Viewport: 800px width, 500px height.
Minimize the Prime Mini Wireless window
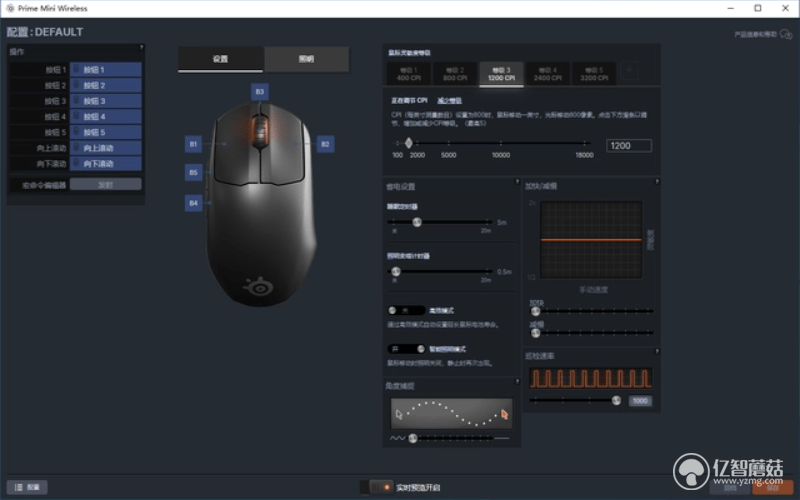731,8
